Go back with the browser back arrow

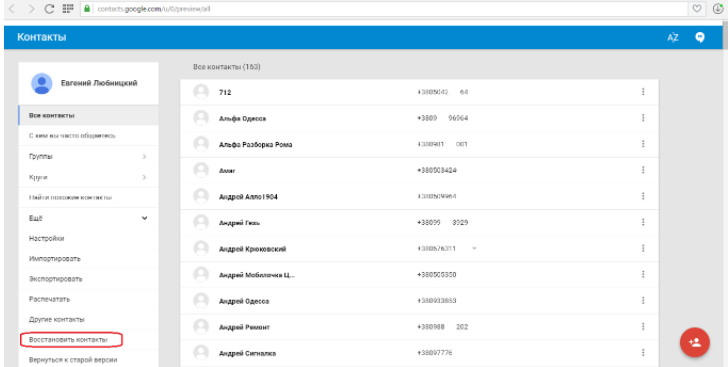tap(12, 9)
